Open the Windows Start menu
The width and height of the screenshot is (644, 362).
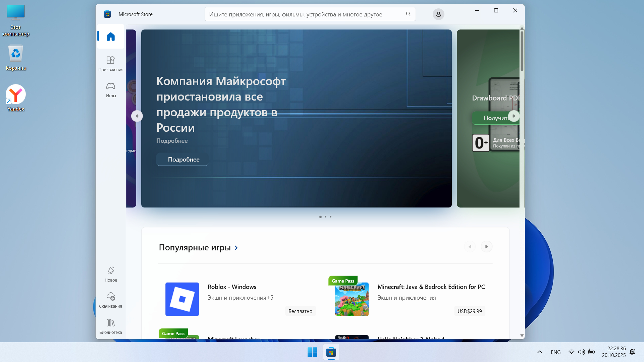point(312,352)
